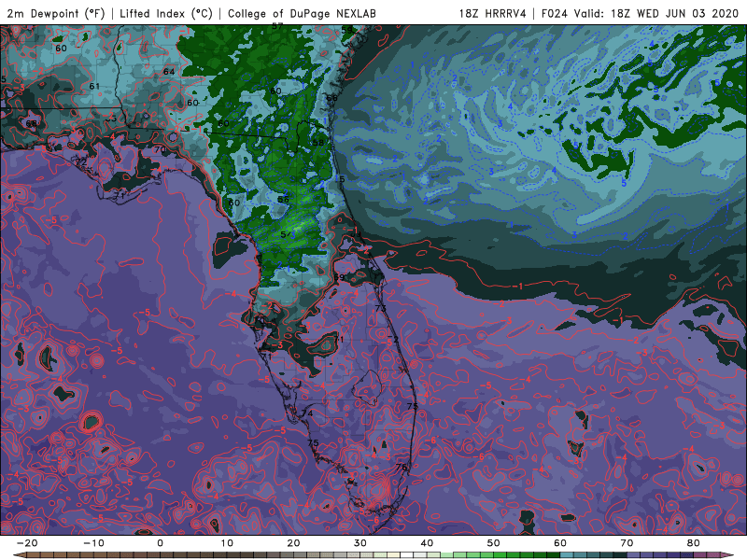Click the '70' dewpoint value on the panhandle
This screenshot has height=560, width=747.
click(160, 149)
